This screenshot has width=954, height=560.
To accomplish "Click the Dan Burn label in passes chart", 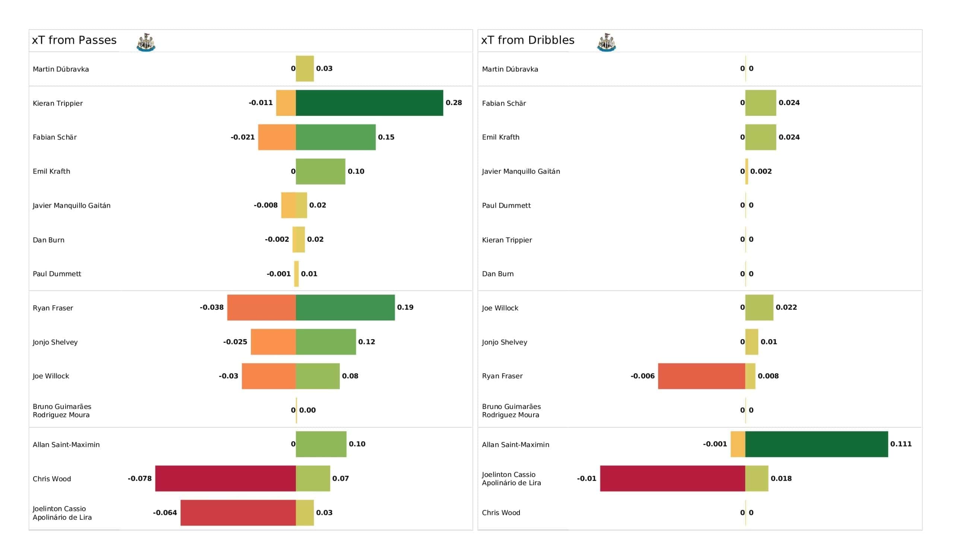I will point(48,240).
